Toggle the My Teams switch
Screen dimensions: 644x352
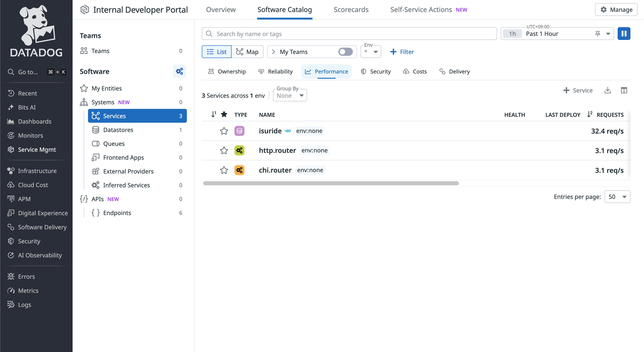(345, 52)
